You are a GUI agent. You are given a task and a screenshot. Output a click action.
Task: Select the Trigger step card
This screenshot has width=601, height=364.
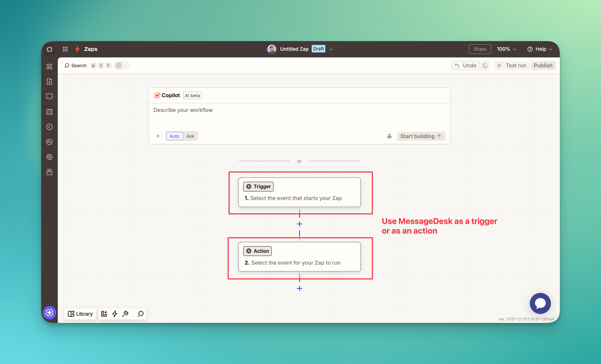coord(299,192)
